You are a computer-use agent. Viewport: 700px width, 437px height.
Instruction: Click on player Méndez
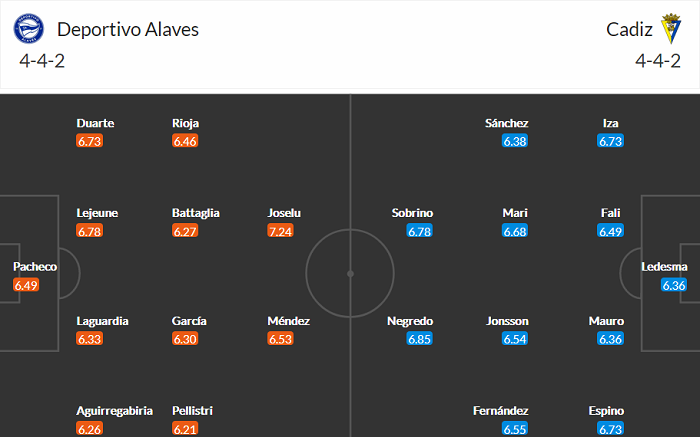[289, 321]
